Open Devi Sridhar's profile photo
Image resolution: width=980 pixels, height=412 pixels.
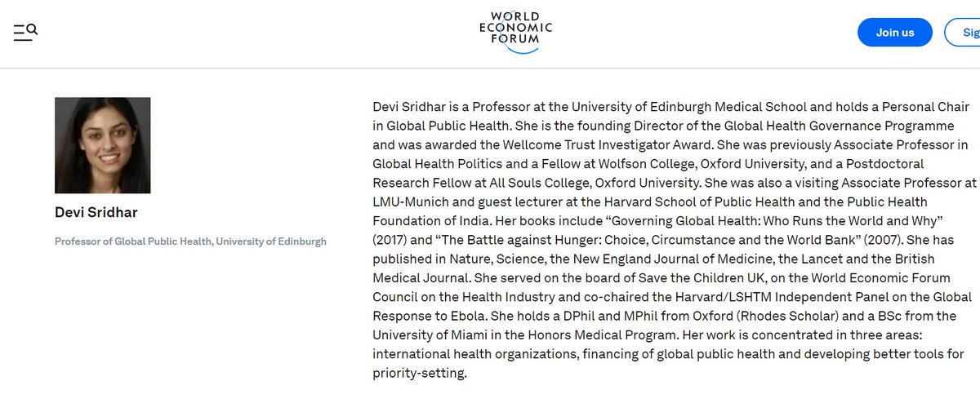click(x=103, y=145)
